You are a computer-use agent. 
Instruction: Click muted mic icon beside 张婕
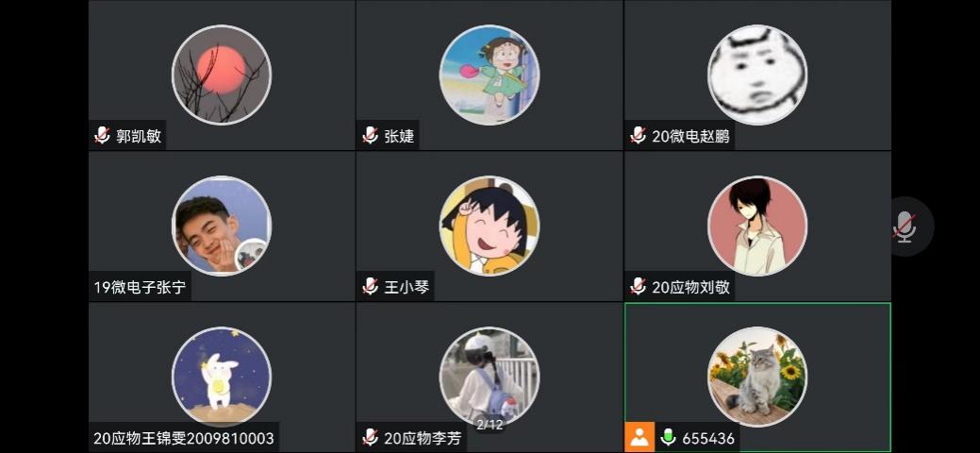pos(370,135)
